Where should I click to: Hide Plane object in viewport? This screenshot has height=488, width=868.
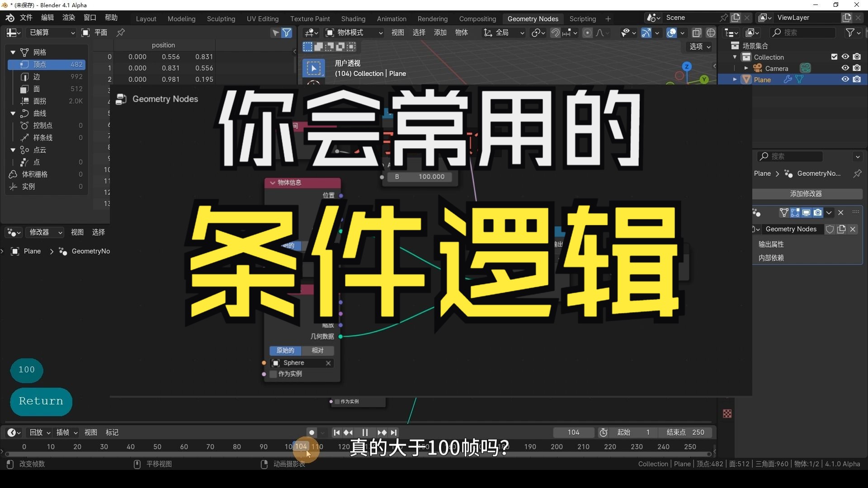pos(845,80)
